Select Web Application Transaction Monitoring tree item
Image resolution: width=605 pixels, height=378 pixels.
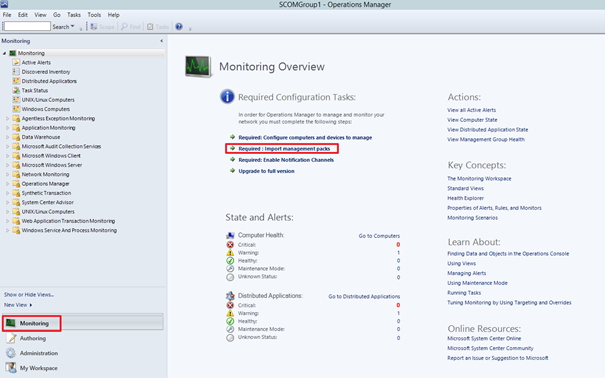coord(68,221)
